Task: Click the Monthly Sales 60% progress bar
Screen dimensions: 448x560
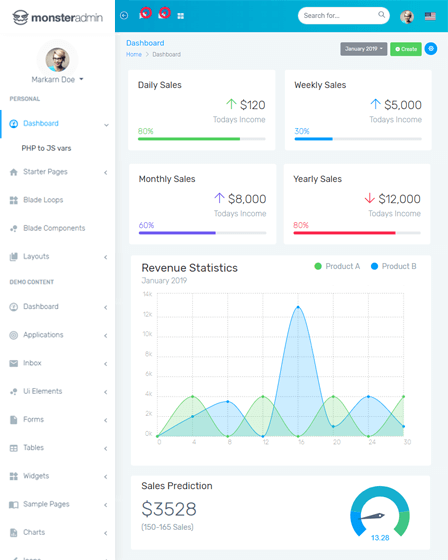Action: pos(202,233)
